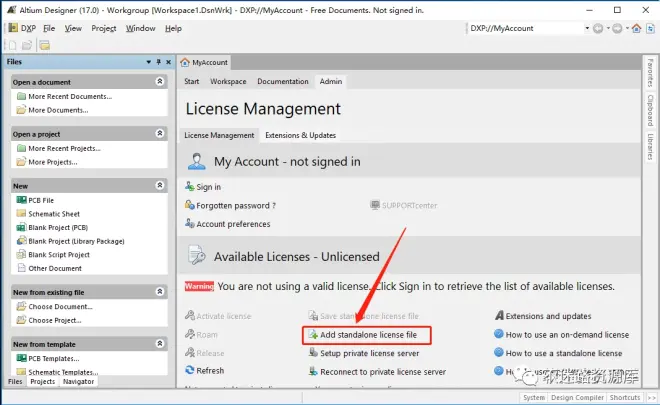Open the Project menu

click(104, 28)
